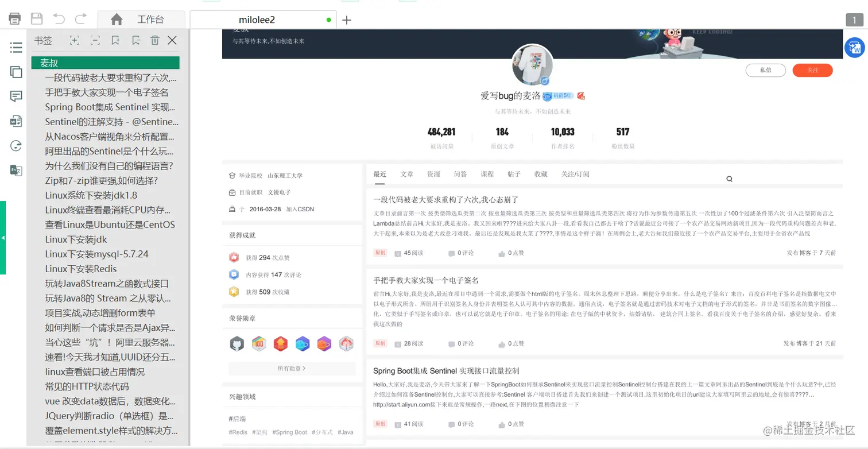Open bookmark 一段代码被老大要求重构了六次
Screen dimensions: 868x449
click(111, 78)
